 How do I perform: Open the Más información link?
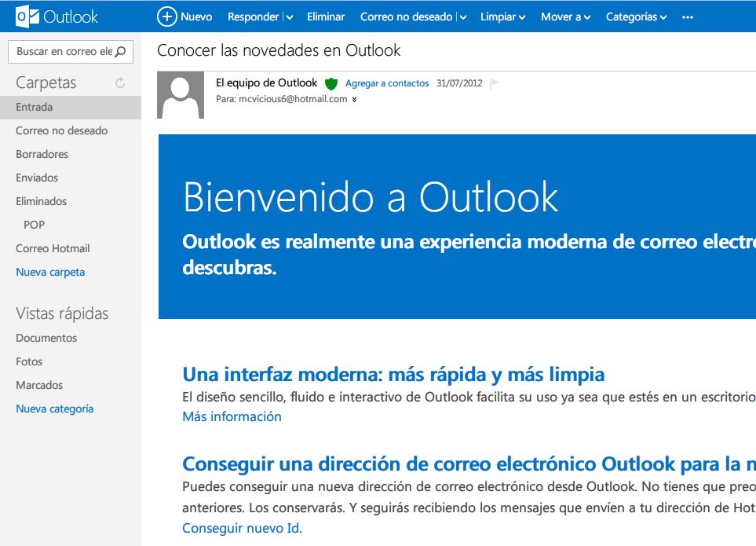[232, 416]
